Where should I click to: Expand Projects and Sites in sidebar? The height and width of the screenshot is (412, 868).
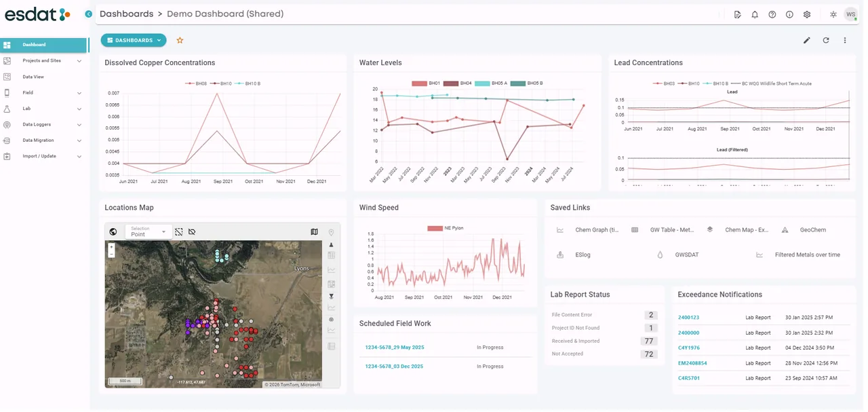(45, 60)
